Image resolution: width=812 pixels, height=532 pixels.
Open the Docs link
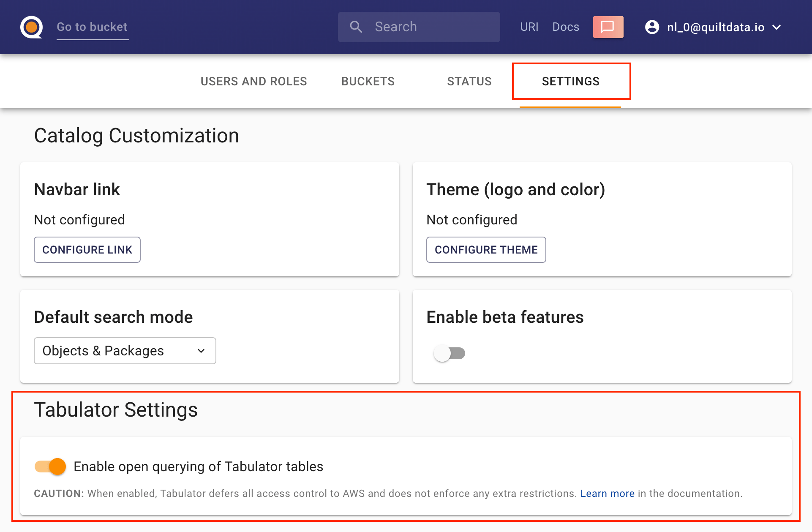(x=566, y=27)
